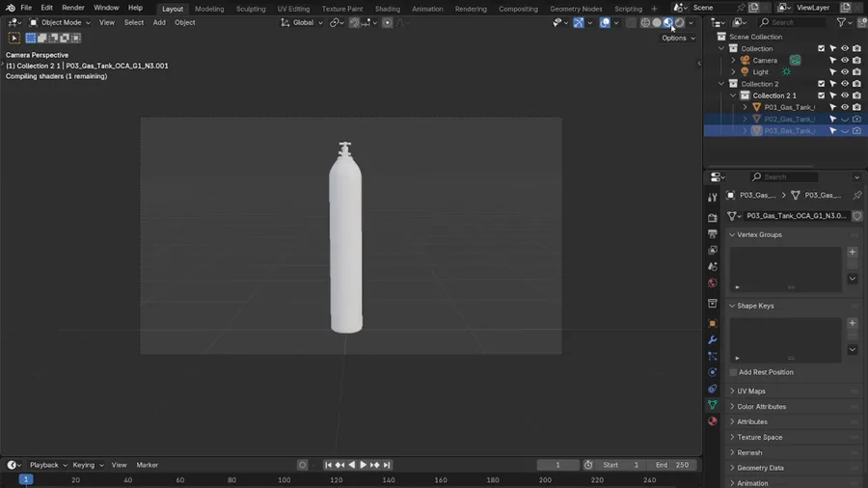Open the Scene properties tab
868x488 pixels.
coord(713,267)
